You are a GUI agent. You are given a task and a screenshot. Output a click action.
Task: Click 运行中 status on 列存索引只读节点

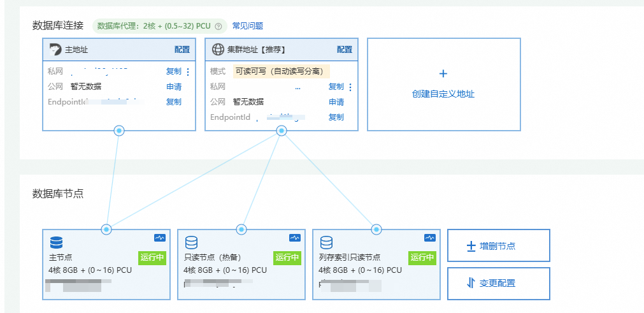(x=422, y=258)
